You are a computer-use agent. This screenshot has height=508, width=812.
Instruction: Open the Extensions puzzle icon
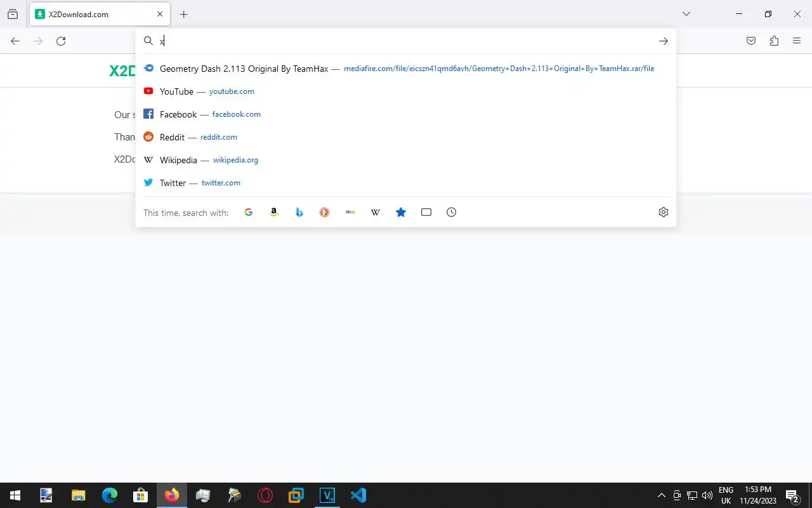pos(774,41)
